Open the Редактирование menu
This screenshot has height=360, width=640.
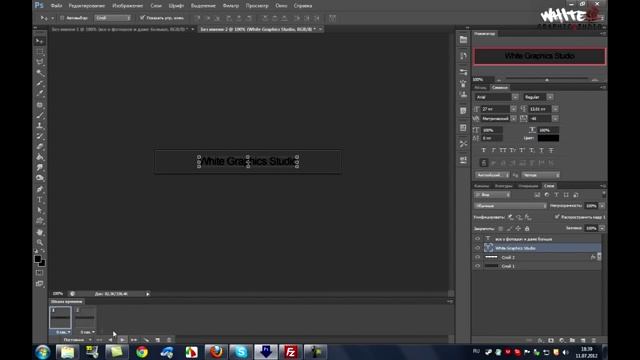click(x=87, y=6)
